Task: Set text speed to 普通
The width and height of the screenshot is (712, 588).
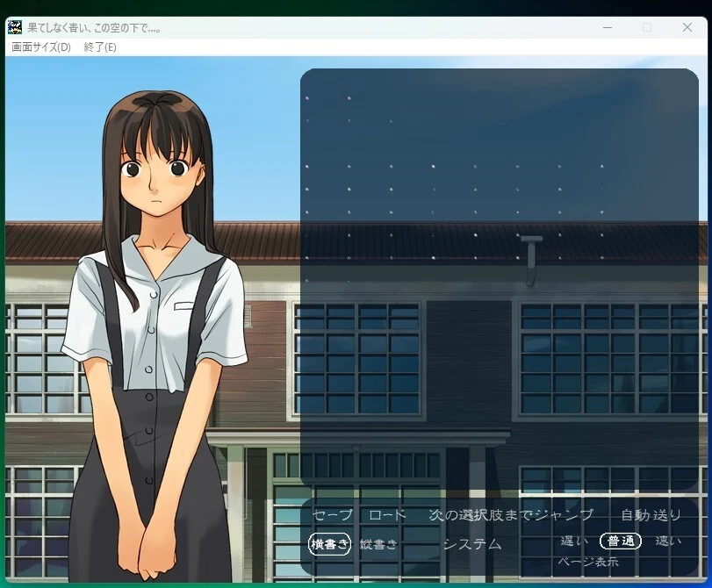Action: [621, 541]
